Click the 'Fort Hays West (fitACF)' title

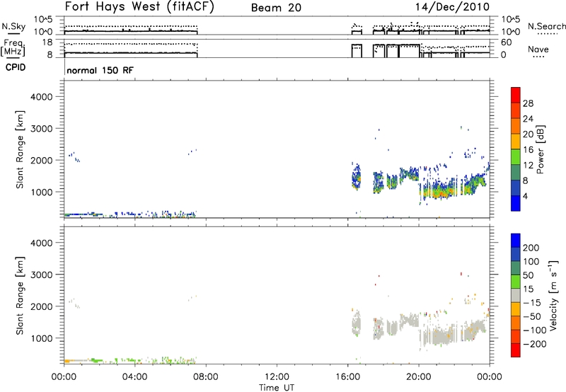coord(139,7)
